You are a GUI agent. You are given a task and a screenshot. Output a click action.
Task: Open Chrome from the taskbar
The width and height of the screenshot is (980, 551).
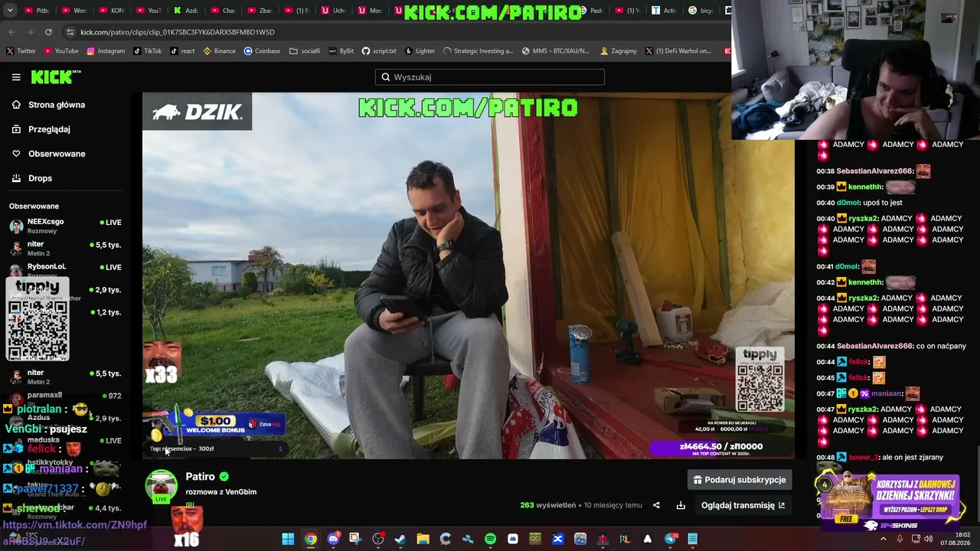[310, 540]
